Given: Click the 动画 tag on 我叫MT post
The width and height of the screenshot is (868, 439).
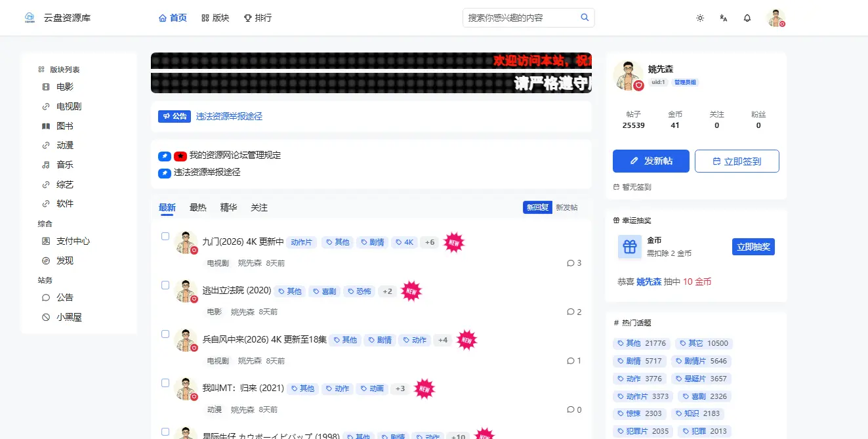Looking at the screenshot, I should coord(372,388).
